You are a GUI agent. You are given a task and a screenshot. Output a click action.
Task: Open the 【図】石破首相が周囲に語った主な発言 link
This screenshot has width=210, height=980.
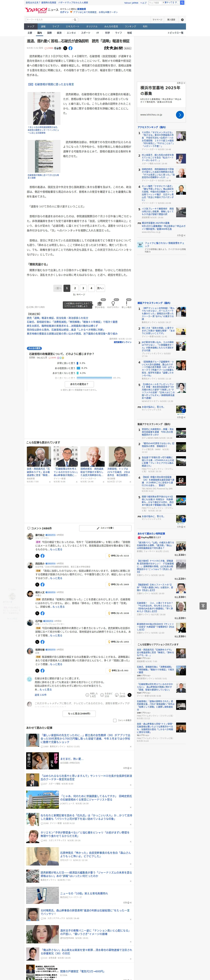coord(50,84)
